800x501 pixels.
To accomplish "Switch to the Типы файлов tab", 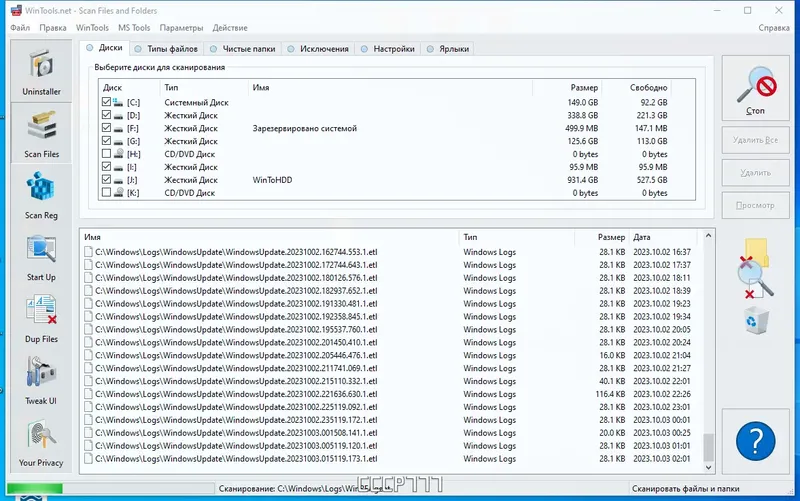I will click(x=166, y=49).
